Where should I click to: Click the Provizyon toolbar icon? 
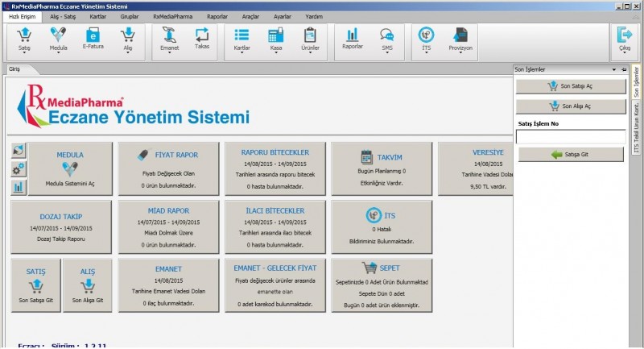pos(460,35)
